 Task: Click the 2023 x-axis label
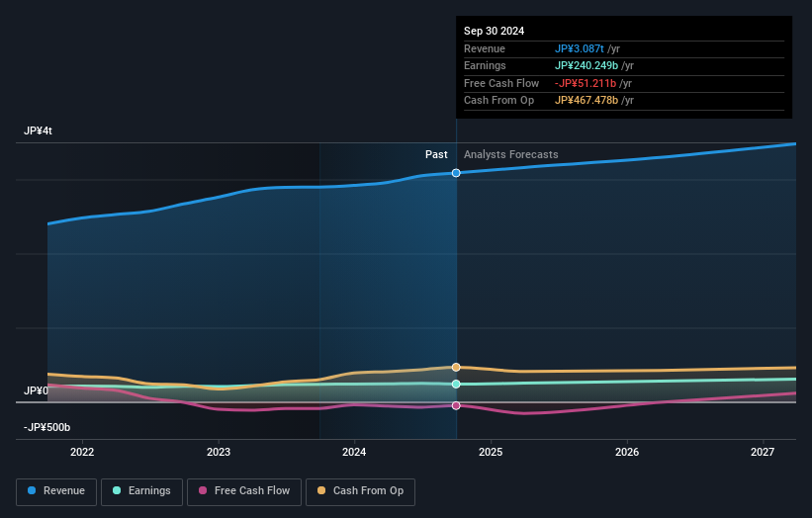pyautogui.click(x=218, y=452)
